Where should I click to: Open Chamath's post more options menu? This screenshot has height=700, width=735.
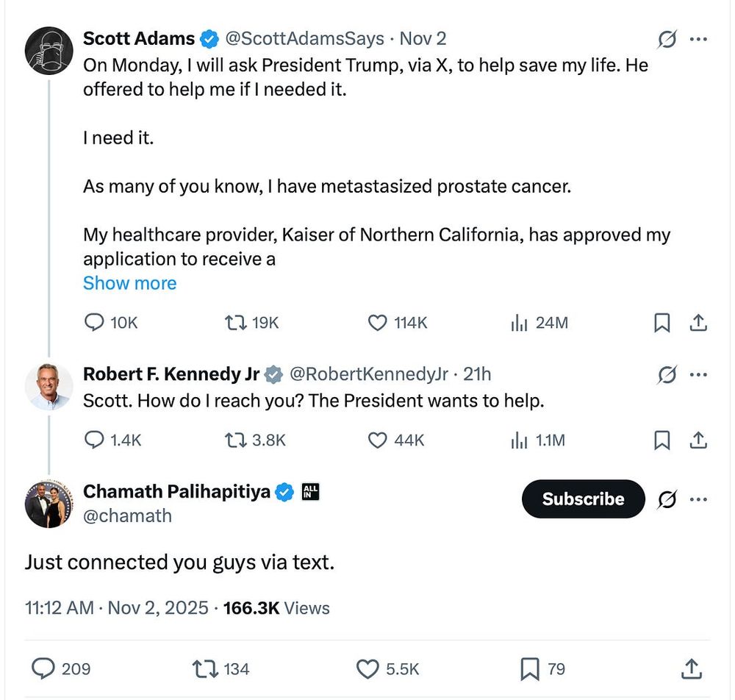pyautogui.click(x=698, y=500)
